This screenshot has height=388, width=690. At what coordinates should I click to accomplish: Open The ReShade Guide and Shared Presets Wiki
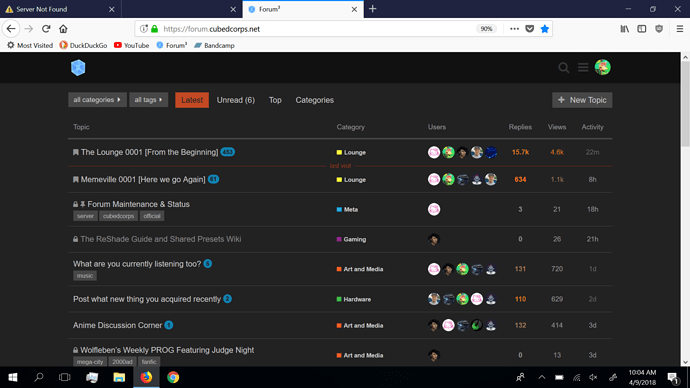coord(161,239)
